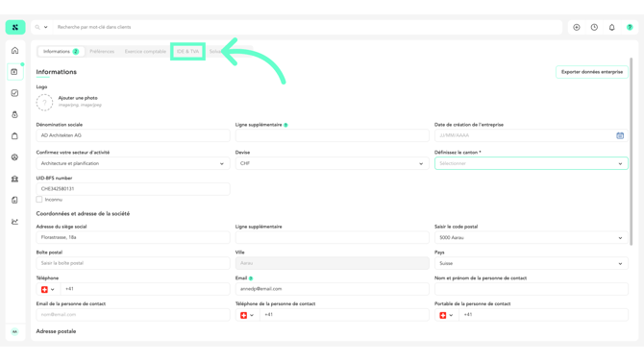Tick the Inconnu checkbox
Viewport: 644px width, 361px height.
coord(39,200)
